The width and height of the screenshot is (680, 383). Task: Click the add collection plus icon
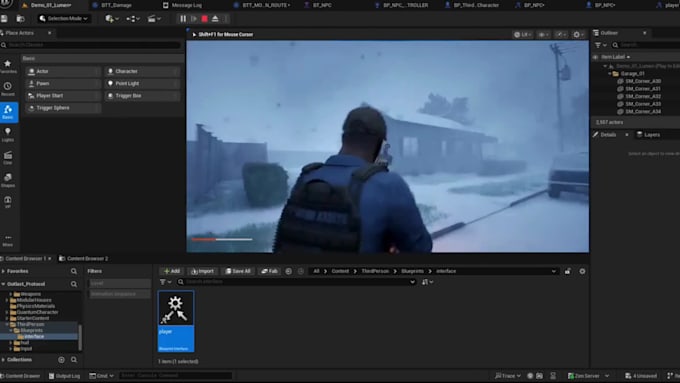(62, 360)
